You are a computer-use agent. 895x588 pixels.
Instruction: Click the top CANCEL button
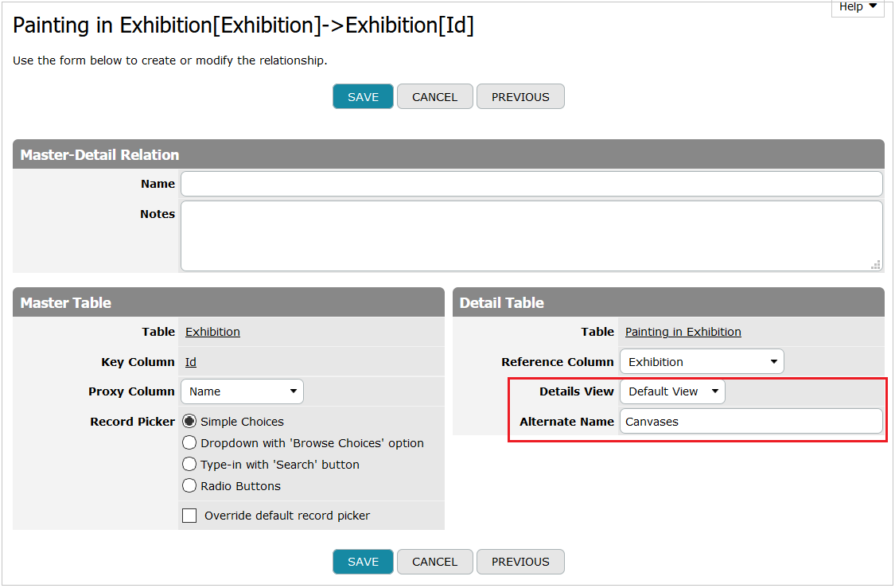pyautogui.click(x=435, y=96)
